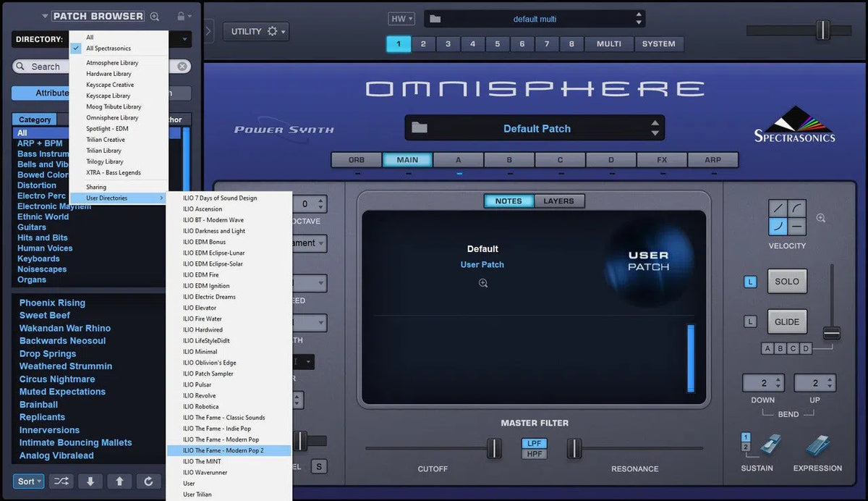Click the next patch down arrow
Viewport: 868px width, 501px height.
click(90, 481)
